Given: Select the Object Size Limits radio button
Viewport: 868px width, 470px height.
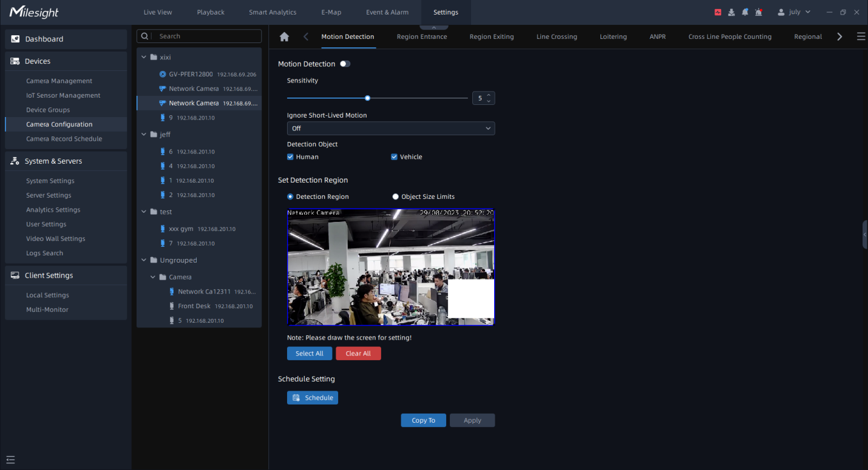Looking at the screenshot, I should click(x=395, y=196).
